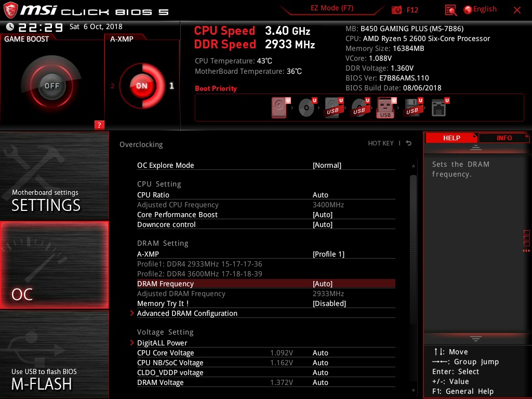Click the clock icon beside 22:29
The width and height of the screenshot is (532, 399).
point(10,26)
